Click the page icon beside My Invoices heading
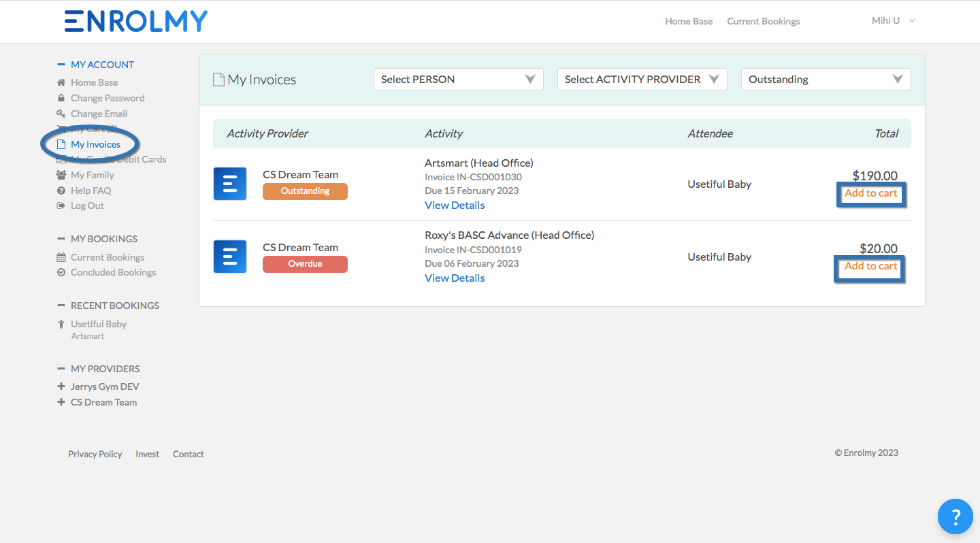 click(x=218, y=80)
